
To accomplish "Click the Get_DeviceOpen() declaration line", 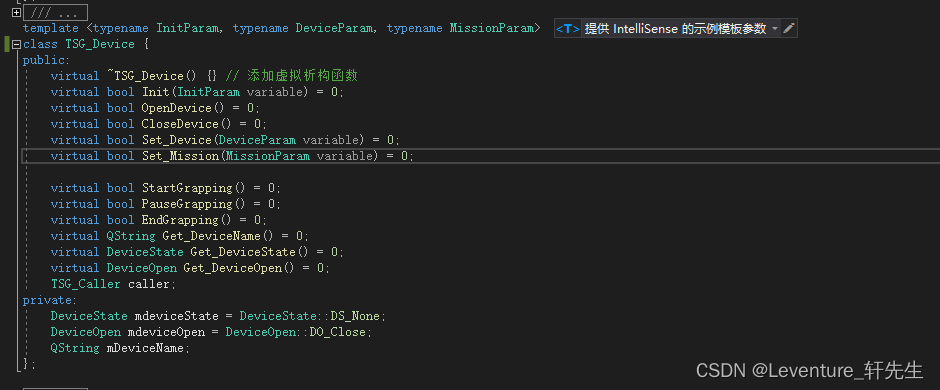I will pos(191,268).
